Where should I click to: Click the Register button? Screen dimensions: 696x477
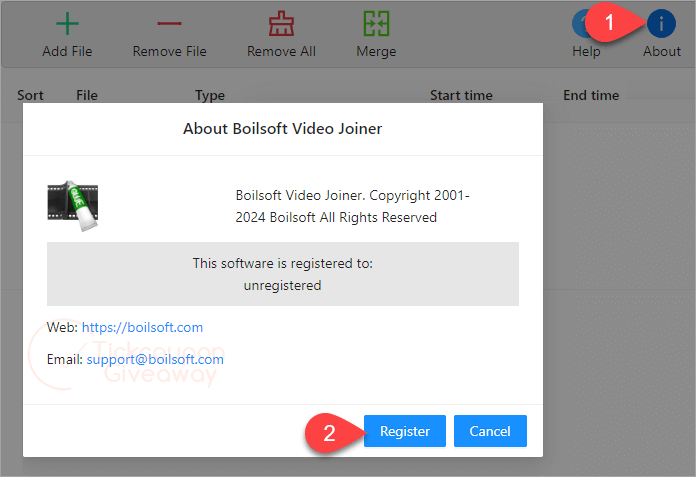404,431
